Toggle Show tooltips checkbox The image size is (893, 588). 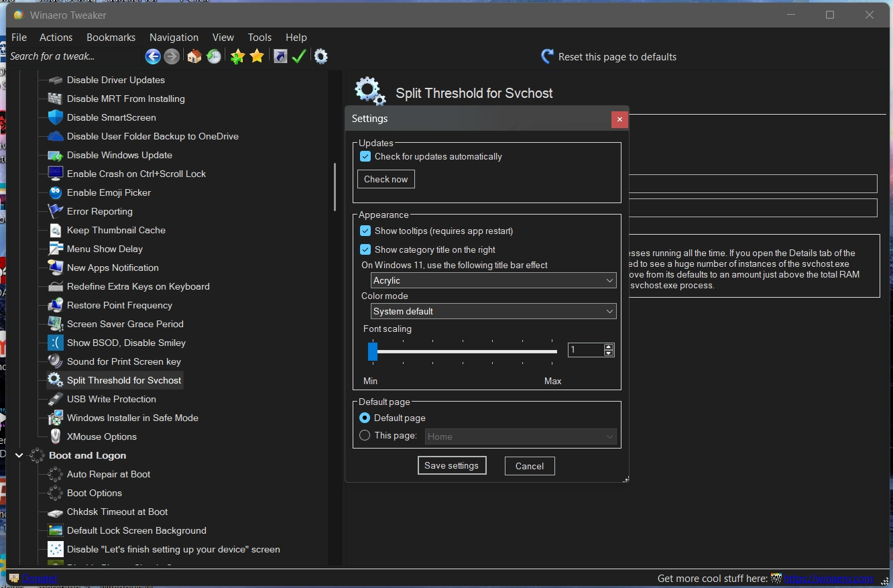[365, 231]
